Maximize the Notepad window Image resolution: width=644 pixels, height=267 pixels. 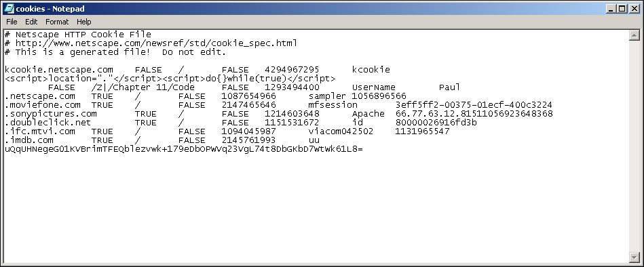pos(622,8)
